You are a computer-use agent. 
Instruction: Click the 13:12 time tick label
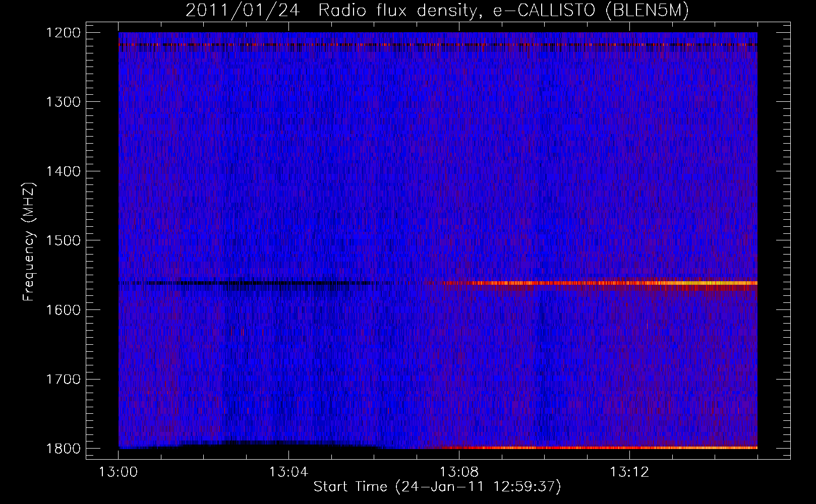click(629, 472)
